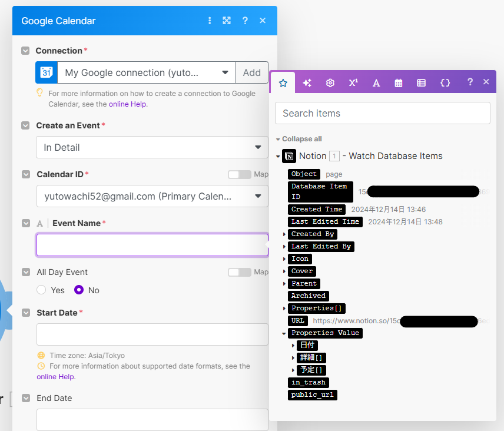Screen dimensions: 504x431
Task: Expand the Parent item
Action: [x=284, y=284]
